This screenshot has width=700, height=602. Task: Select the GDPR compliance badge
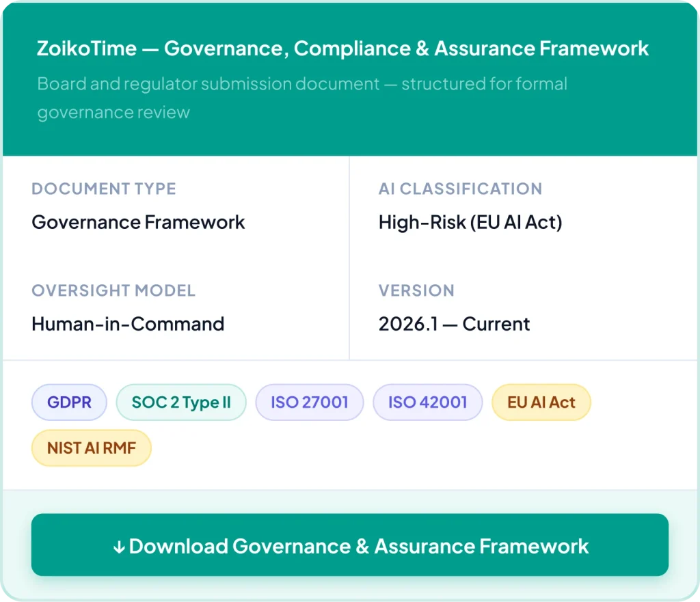point(69,402)
